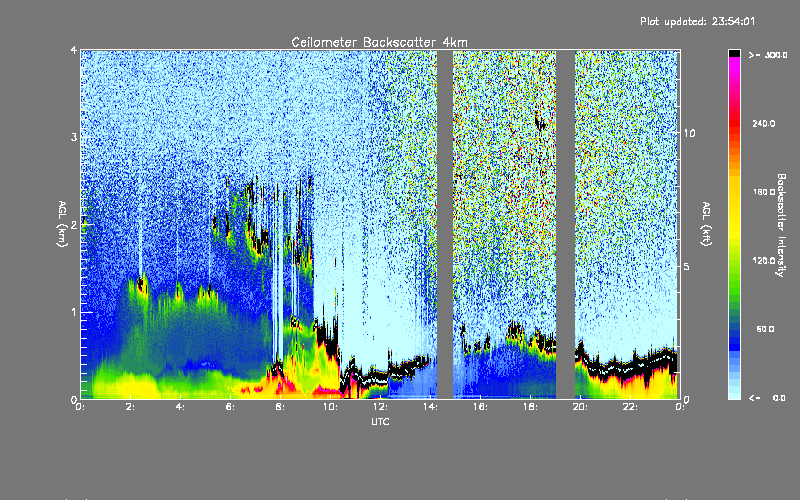Click the '4' tick on the km axis
The image size is (800, 500).
[73, 51]
